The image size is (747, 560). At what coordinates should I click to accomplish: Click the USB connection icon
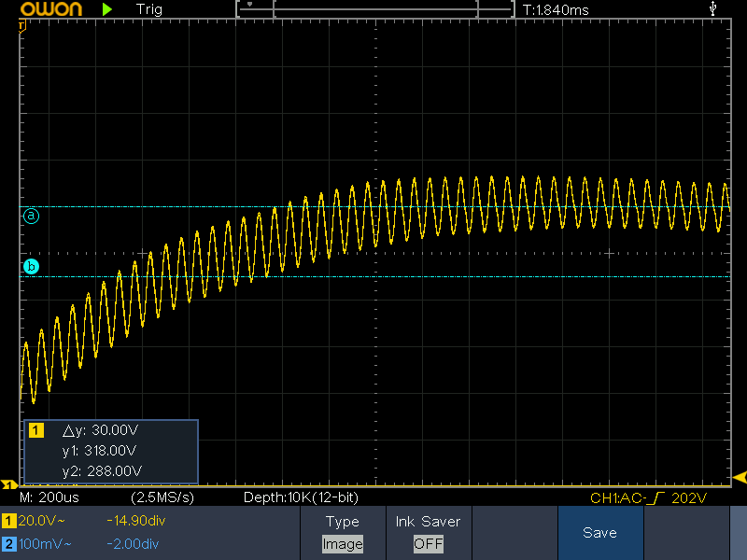click(714, 8)
